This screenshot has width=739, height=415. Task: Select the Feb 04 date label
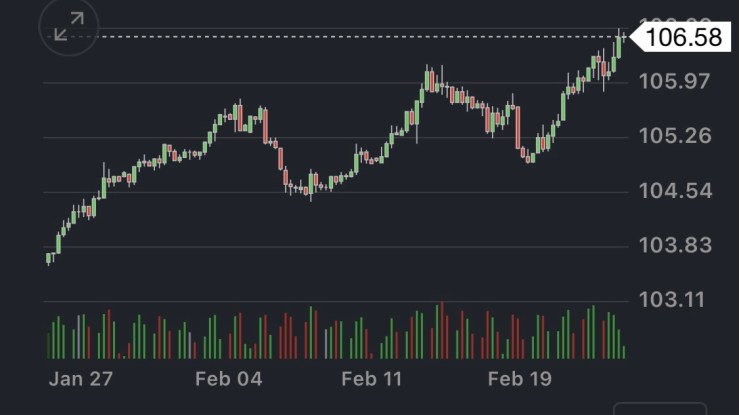tap(228, 379)
